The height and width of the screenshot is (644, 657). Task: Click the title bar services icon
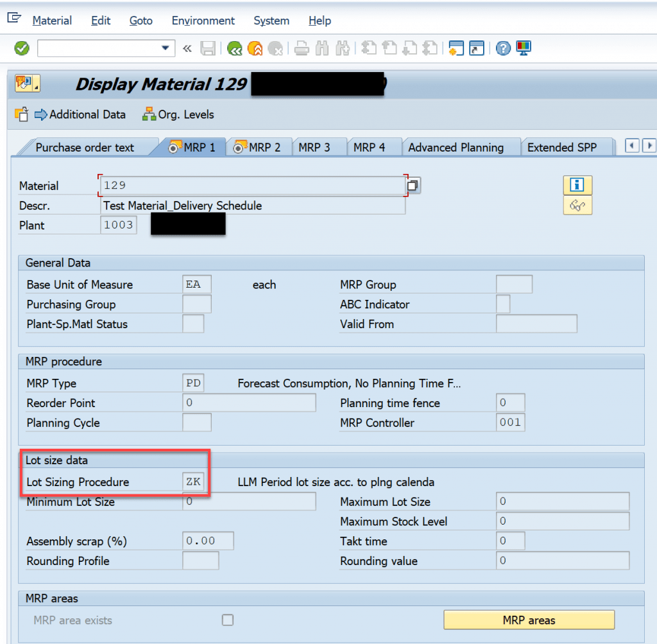tap(27, 83)
